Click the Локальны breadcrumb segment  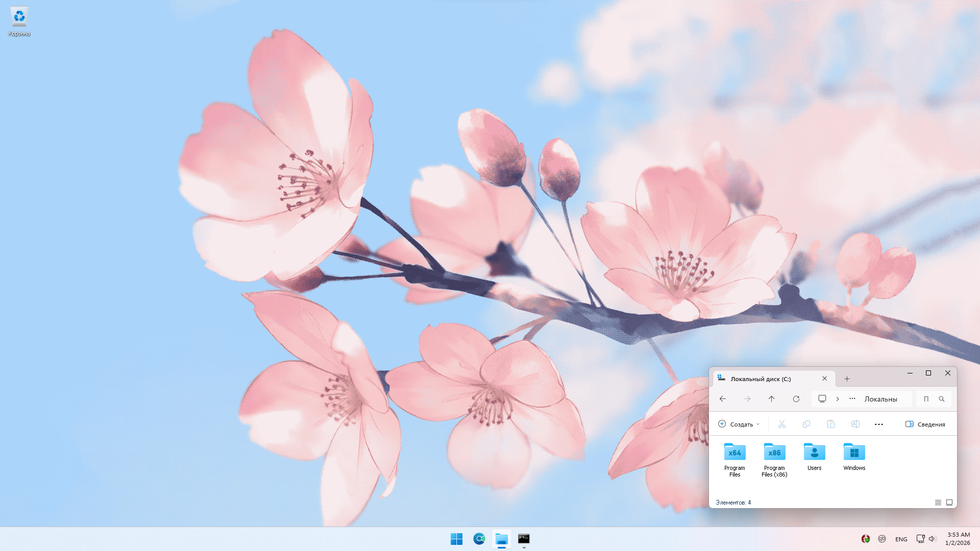click(x=880, y=399)
